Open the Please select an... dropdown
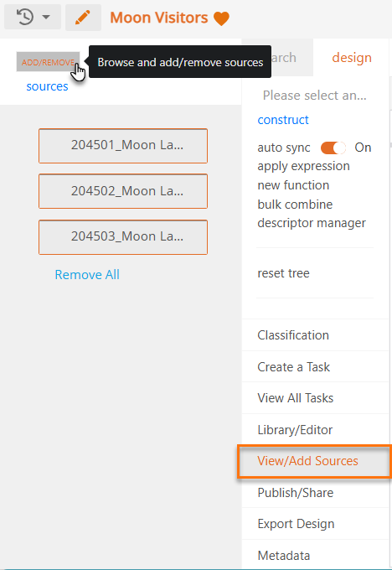The image size is (392, 570). (315, 96)
